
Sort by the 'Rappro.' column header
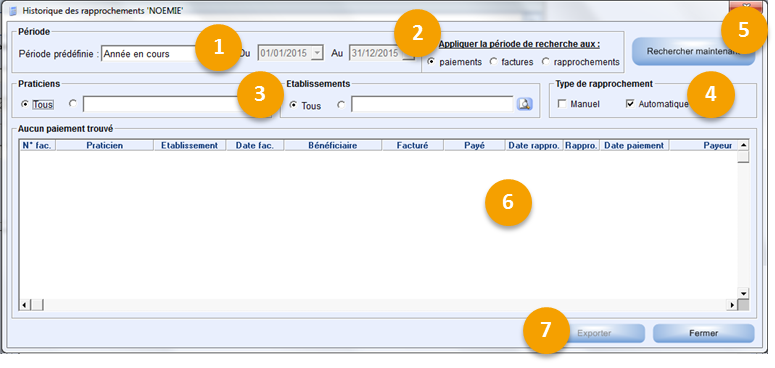point(582,145)
